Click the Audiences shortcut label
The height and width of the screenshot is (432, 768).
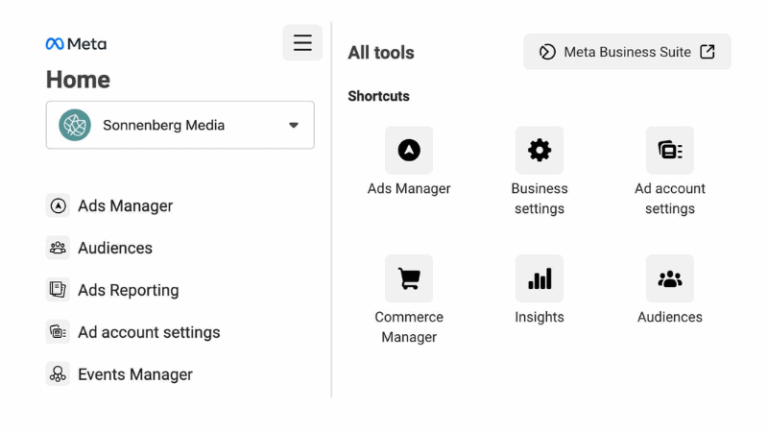pos(670,317)
